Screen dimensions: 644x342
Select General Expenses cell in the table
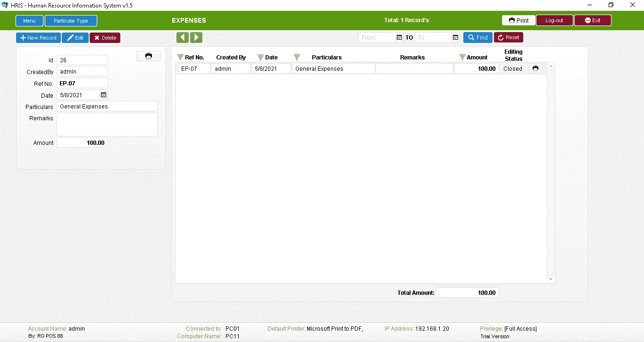click(334, 69)
